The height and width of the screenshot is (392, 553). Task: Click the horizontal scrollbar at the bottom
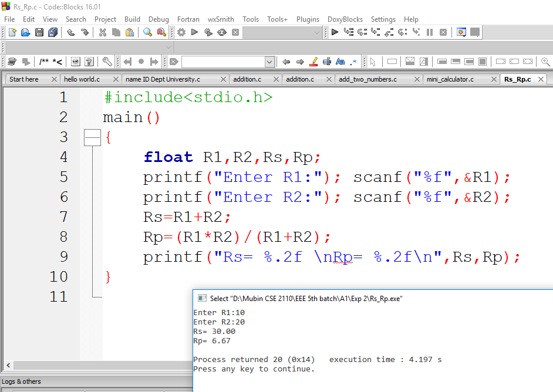(94, 365)
